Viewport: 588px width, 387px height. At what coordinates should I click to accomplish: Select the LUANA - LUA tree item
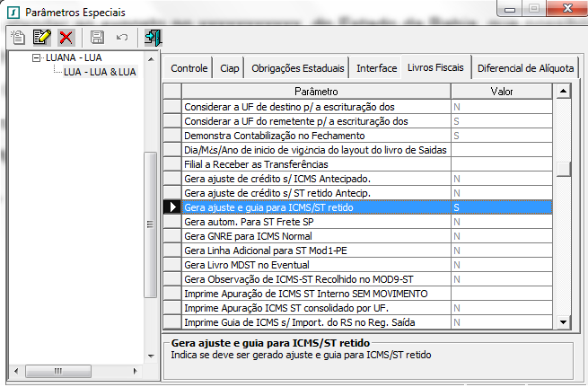74,57
